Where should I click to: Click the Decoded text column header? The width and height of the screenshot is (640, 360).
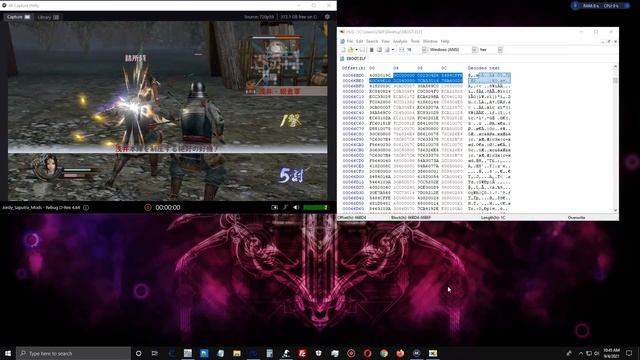click(x=483, y=68)
